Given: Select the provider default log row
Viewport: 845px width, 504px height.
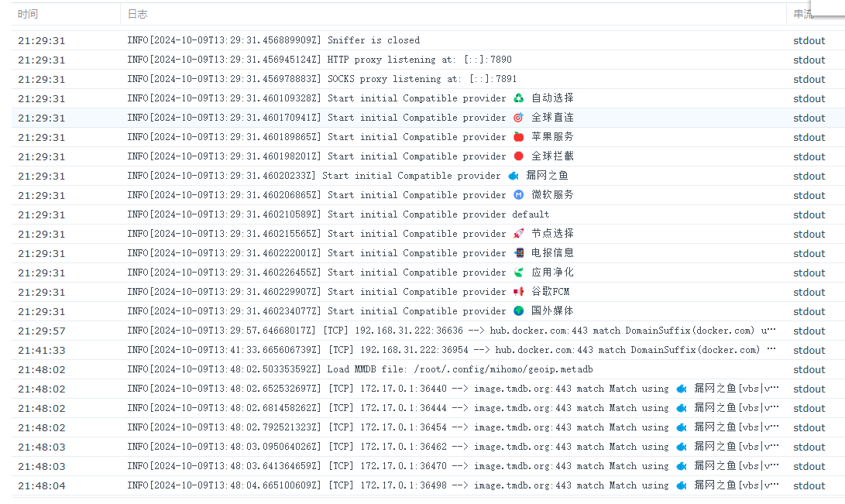Looking at the screenshot, I should tap(338, 214).
